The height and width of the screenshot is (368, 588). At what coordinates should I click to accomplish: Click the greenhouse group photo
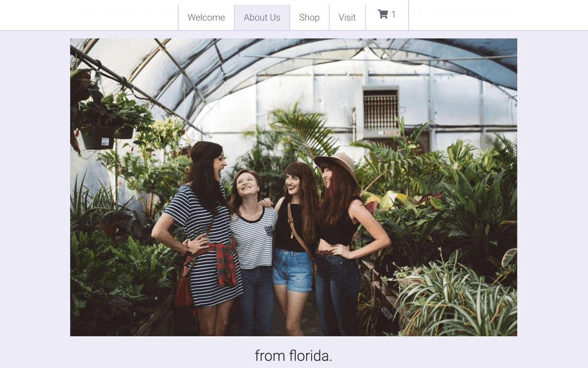tap(294, 187)
